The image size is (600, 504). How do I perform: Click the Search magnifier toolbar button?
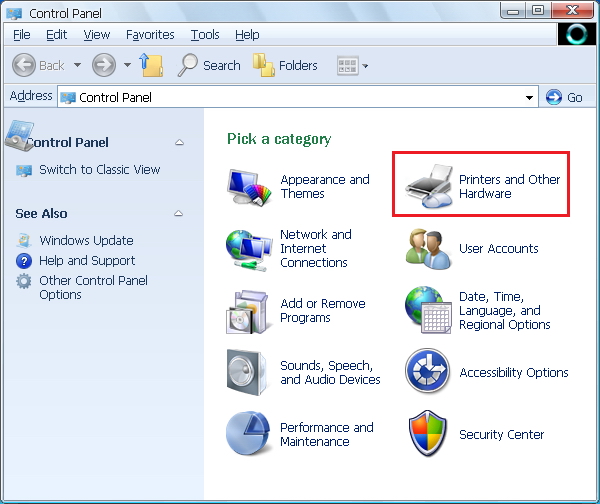point(209,65)
